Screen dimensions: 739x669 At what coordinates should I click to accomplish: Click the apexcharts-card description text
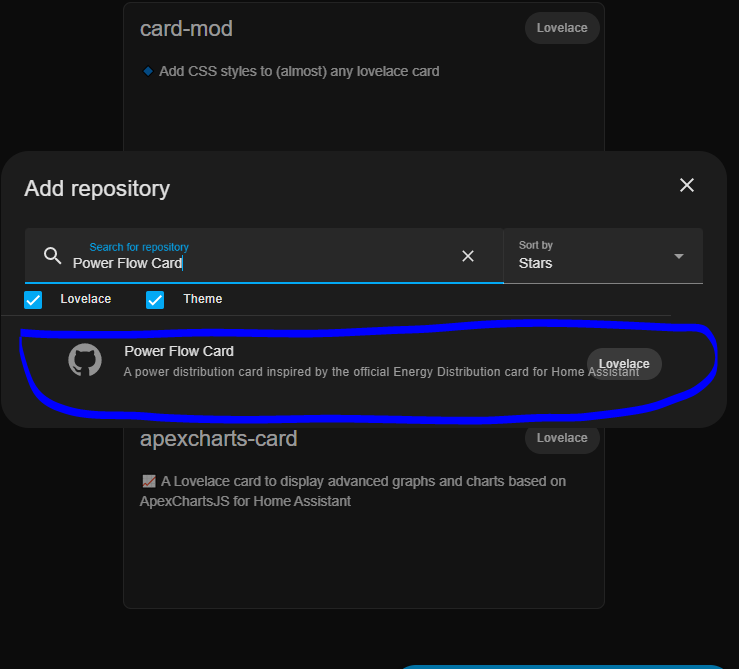coord(353,491)
